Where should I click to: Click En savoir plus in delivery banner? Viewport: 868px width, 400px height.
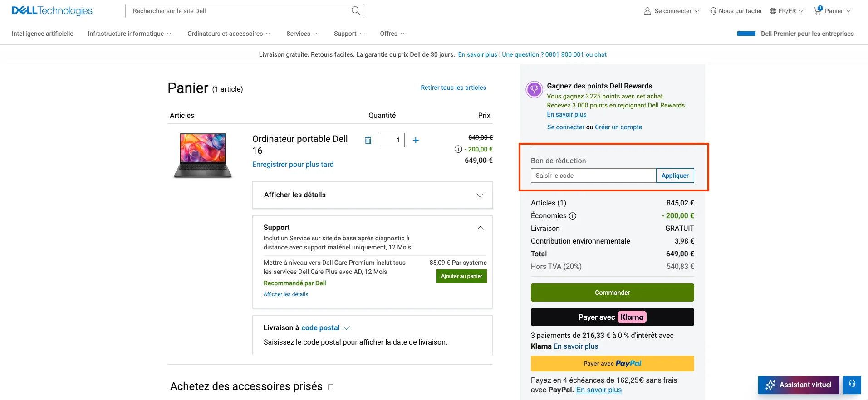coord(477,54)
